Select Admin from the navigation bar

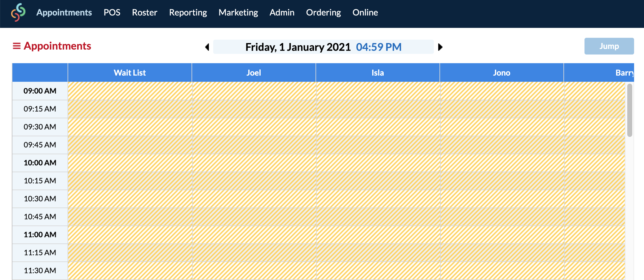(282, 12)
